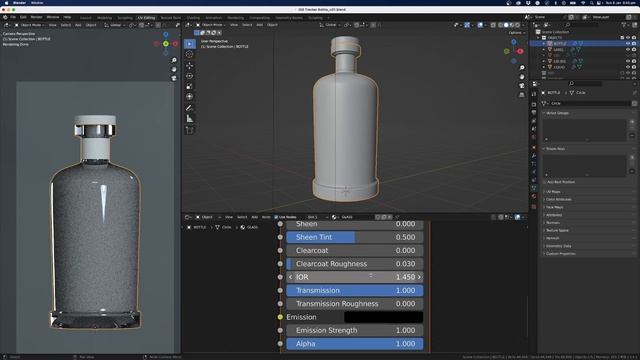
Task: Switch to rendered viewport shading
Action: pos(518,25)
